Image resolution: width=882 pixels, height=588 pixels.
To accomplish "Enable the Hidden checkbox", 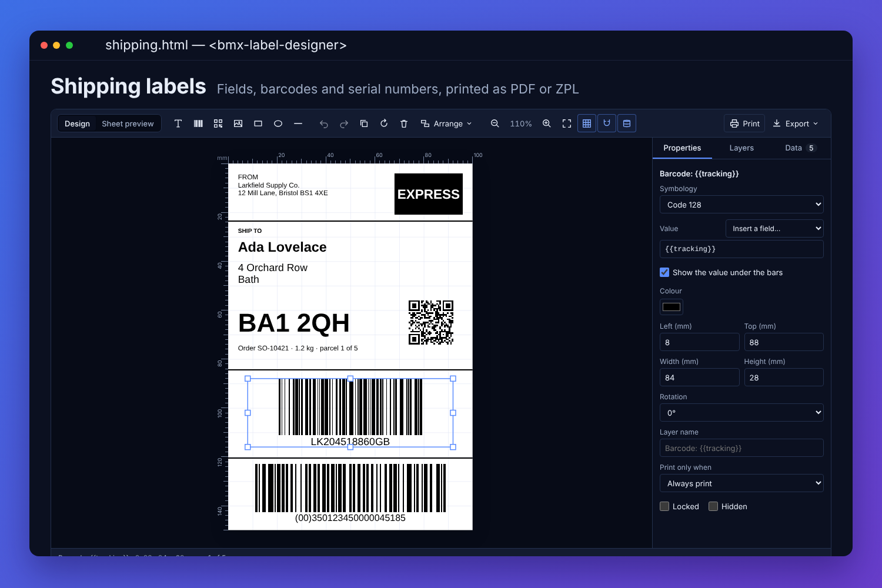I will [713, 506].
